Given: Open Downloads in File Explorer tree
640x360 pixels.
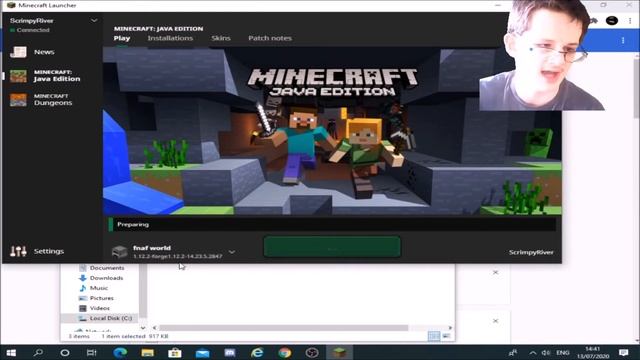Looking at the screenshot, I should click(106, 278).
